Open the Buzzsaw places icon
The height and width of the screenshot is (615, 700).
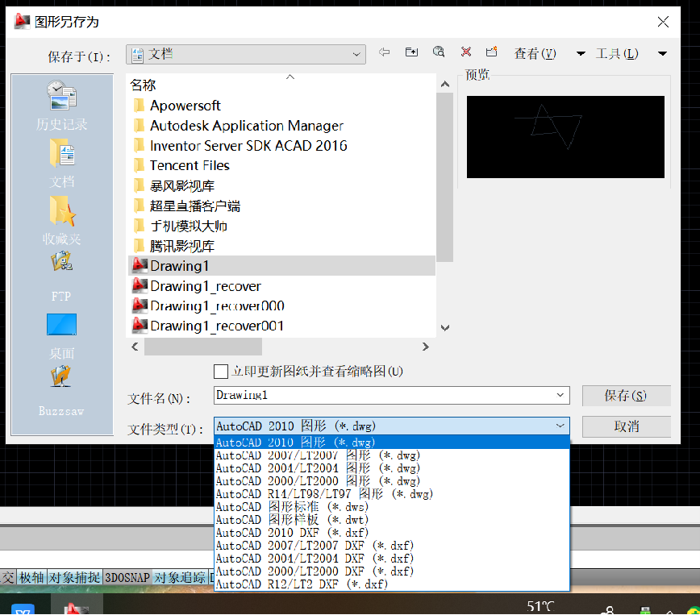[x=61, y=391]
